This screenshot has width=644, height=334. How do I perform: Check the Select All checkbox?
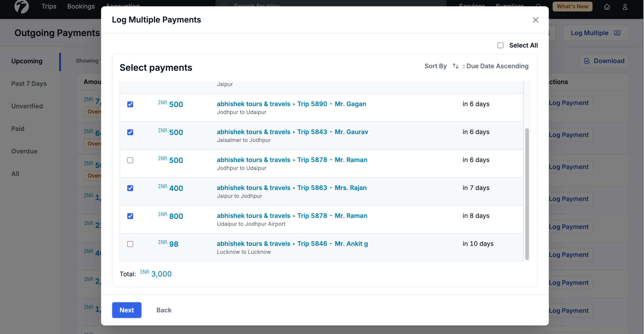[x=500, y=45]
